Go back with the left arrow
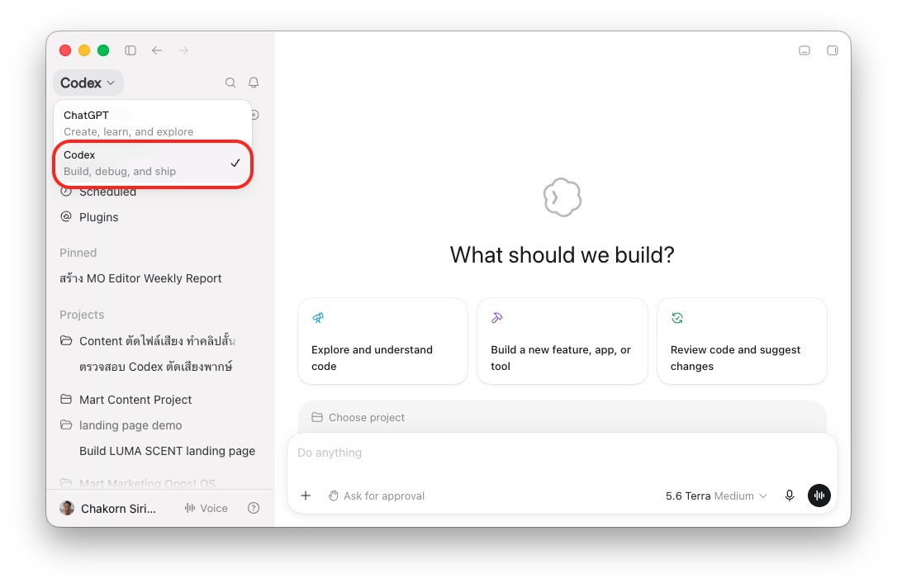Image resolution: width=897 pixels, height=588 pixels. tap(157, 50)
